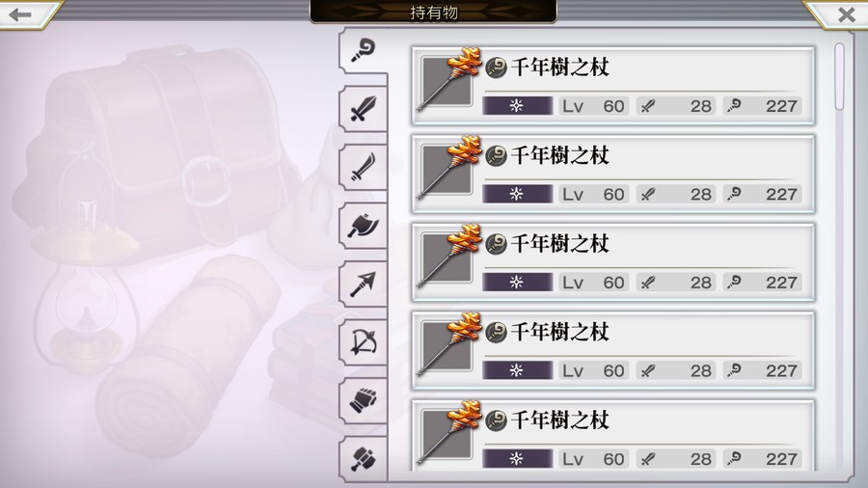Select the axe weapon category
This screenshot has width=868, height=488.
tap(363, 226)
